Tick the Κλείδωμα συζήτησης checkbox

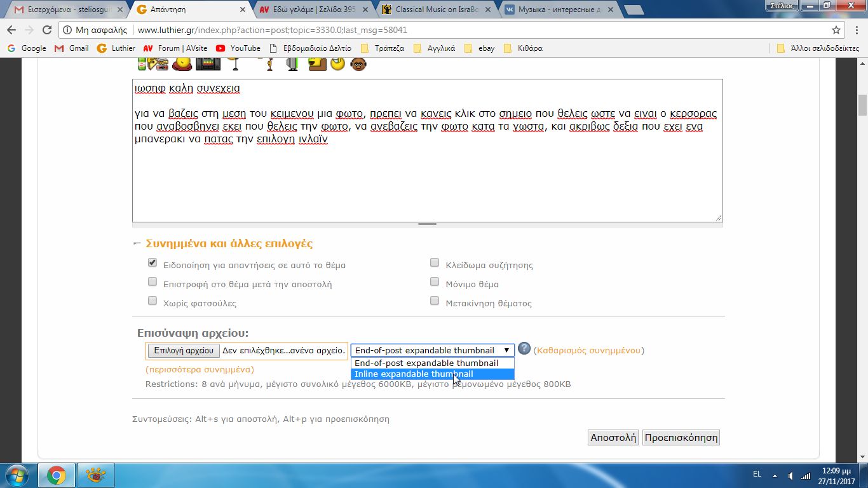coord(435,263)
